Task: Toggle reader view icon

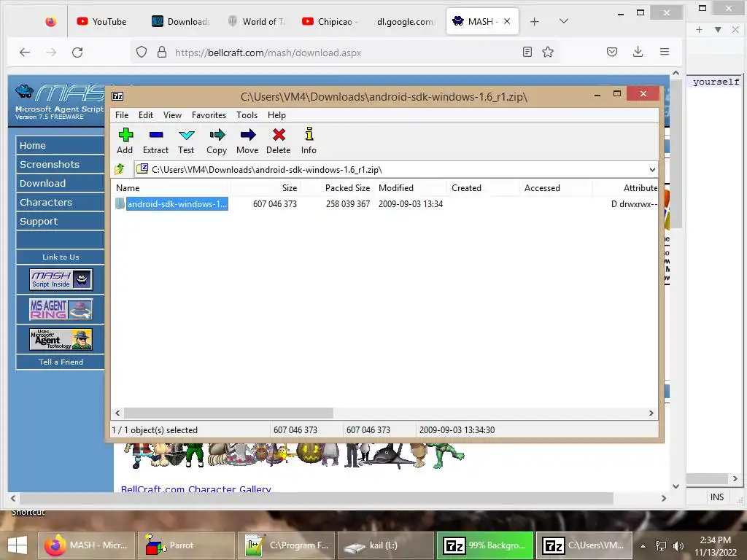Action: coord(527,52)
